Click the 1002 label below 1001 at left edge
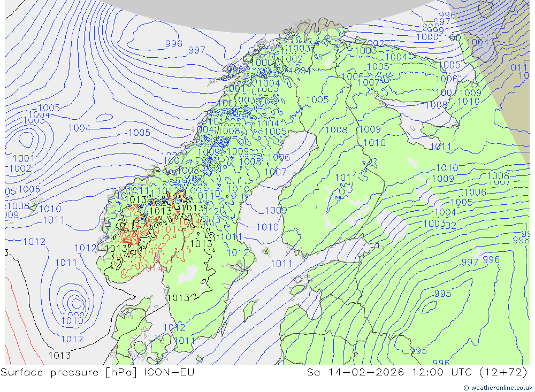The width and height of the screenshot is (535, 392). [20, 168]
